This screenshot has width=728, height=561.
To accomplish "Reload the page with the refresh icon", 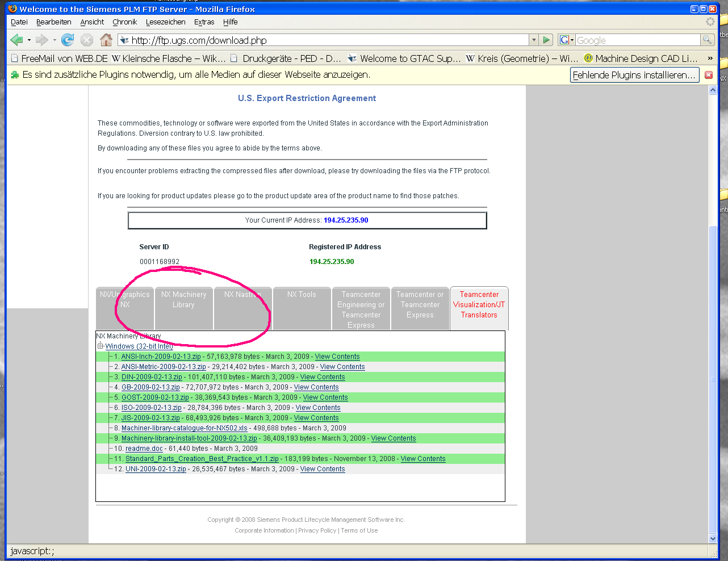I will 68,40.
